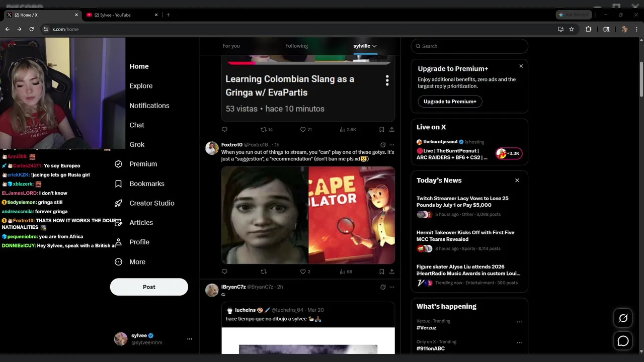Click the Upgrade to Premium+ button
The image size is (644, 362).
(x=450, y=102)
